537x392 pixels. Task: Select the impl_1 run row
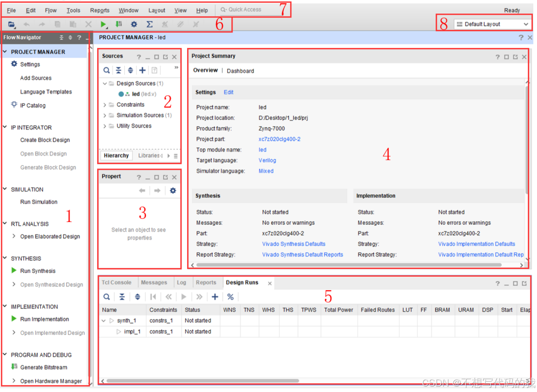coord(315,331)
